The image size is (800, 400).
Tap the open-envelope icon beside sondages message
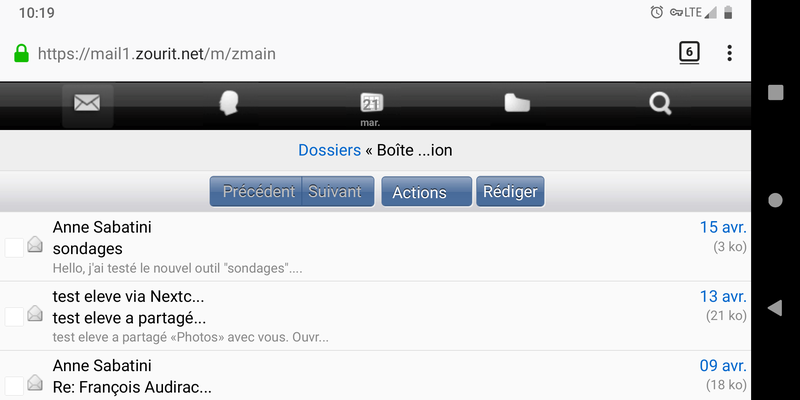point(35,244)
